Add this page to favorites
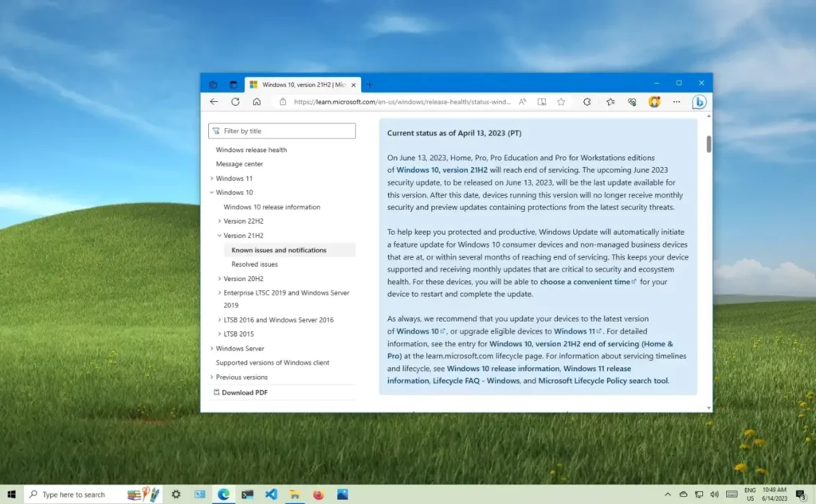Image resolution: width=816 pixels, height=504 pixels. (561, 102)
